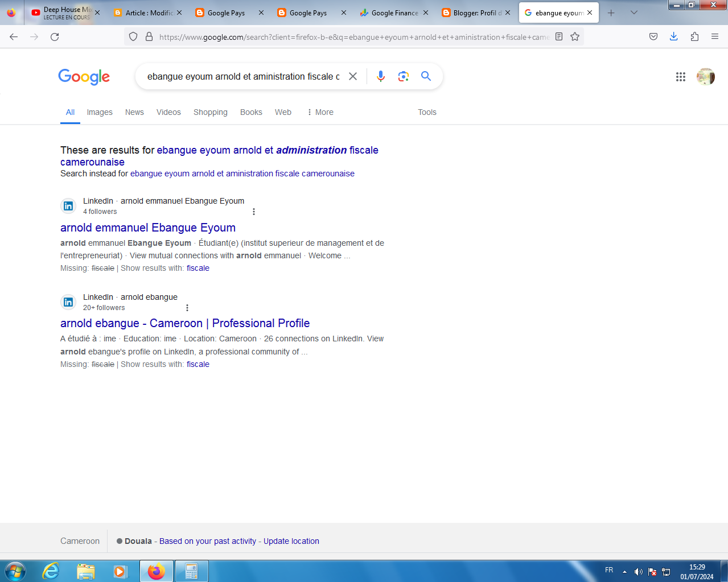Click inside the Google search input
Screen dimensions: 728x582
pyautogui.click(x=243, y=76)
